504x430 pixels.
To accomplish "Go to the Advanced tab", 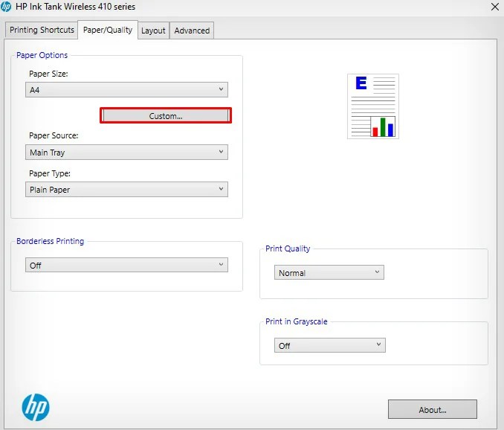I will 192,31.
